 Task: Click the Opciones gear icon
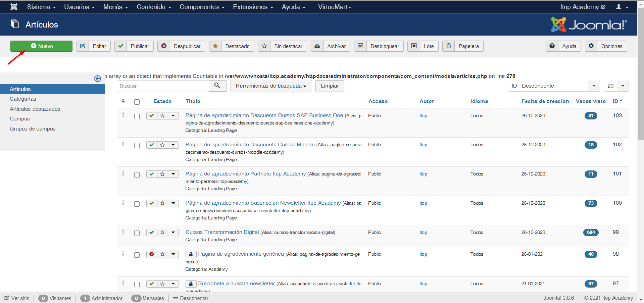coord(591,46)
